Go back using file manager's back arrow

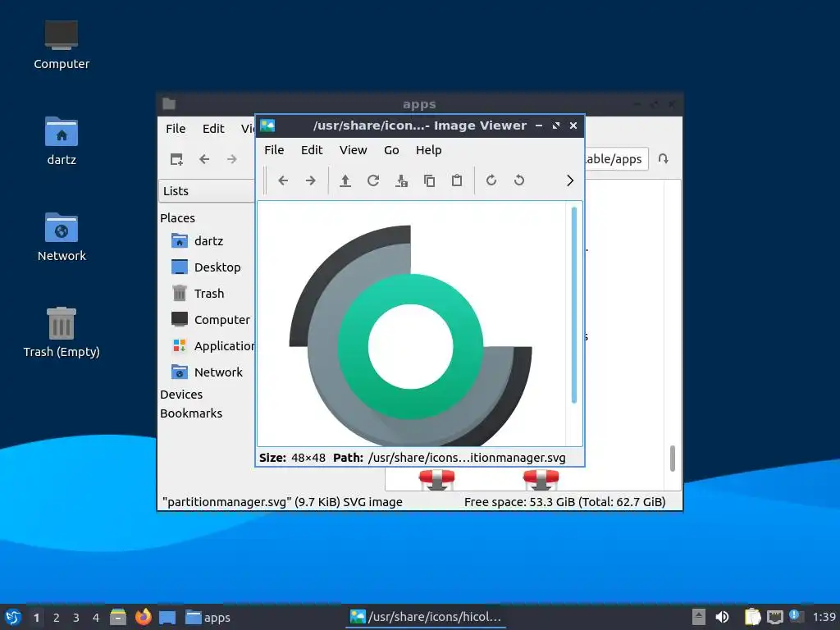(x=204, y=159)
